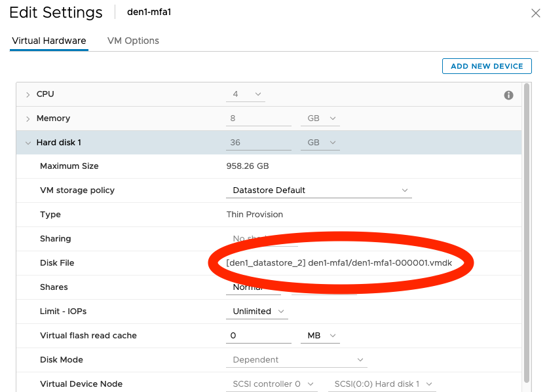Open the SCSI(0:0) Hard disk 1 dropdown

(x=382, y=384)
